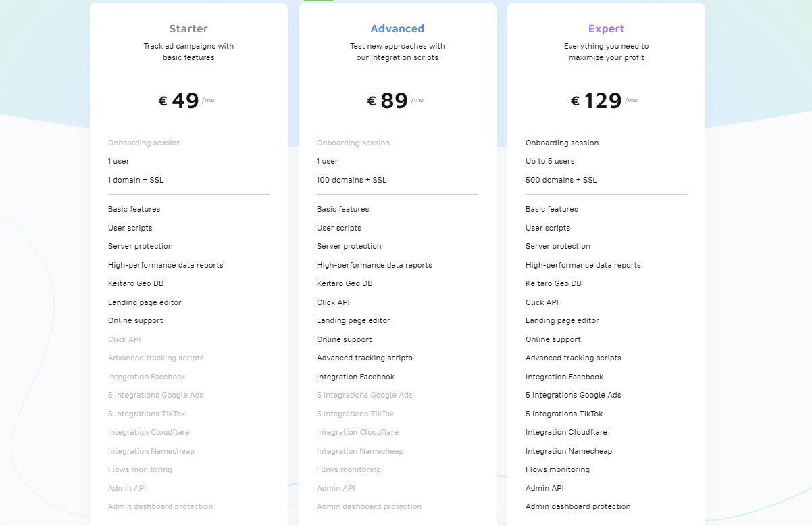The image size is (812, 526).
Task: Click Onboarding session in Expert plan
Action: 562,143
